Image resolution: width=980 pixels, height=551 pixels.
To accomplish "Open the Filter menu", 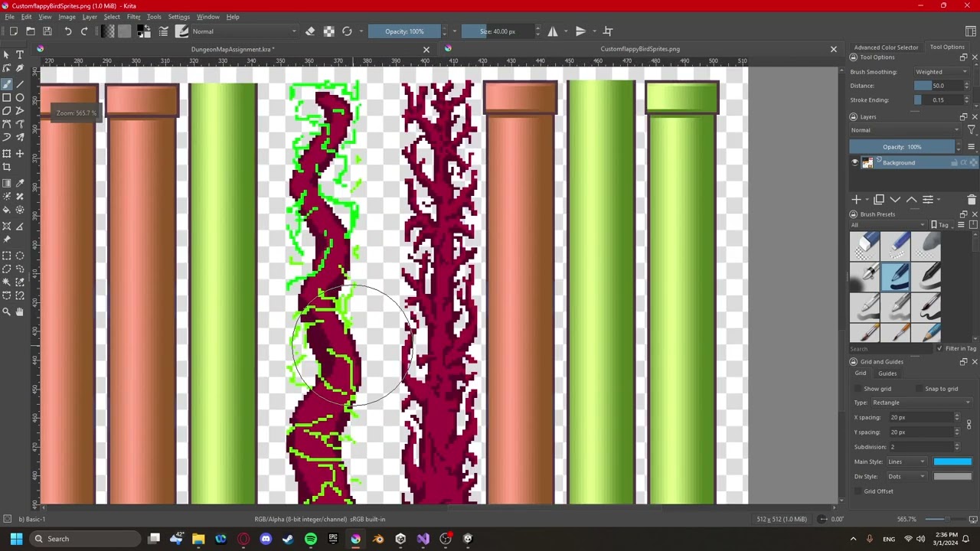I will pos(134,17).
